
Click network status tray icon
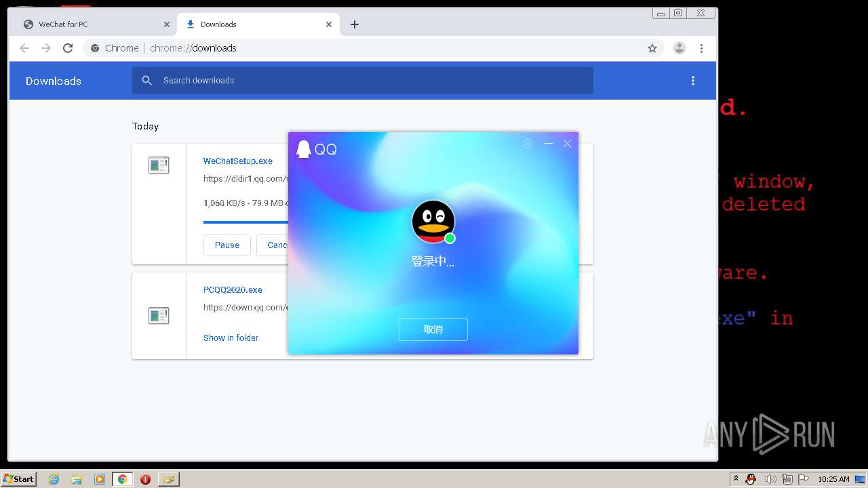tap(787, 479)
